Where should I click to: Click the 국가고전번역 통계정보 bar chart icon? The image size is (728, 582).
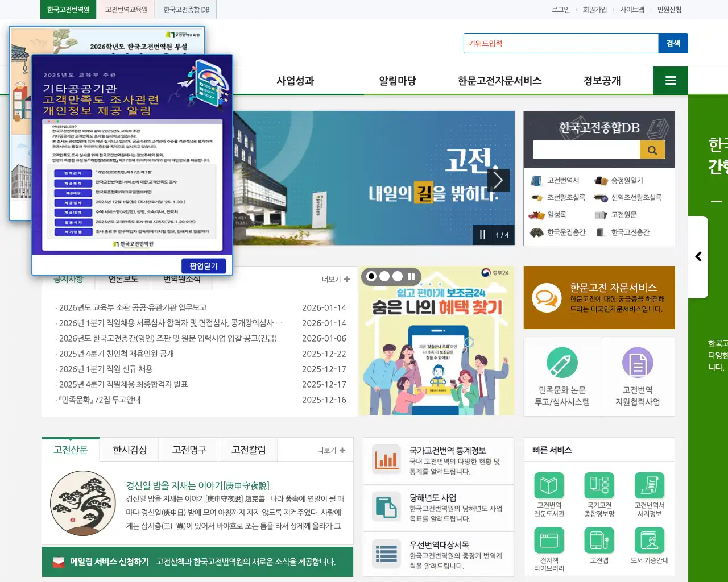(x=386, y=459)
